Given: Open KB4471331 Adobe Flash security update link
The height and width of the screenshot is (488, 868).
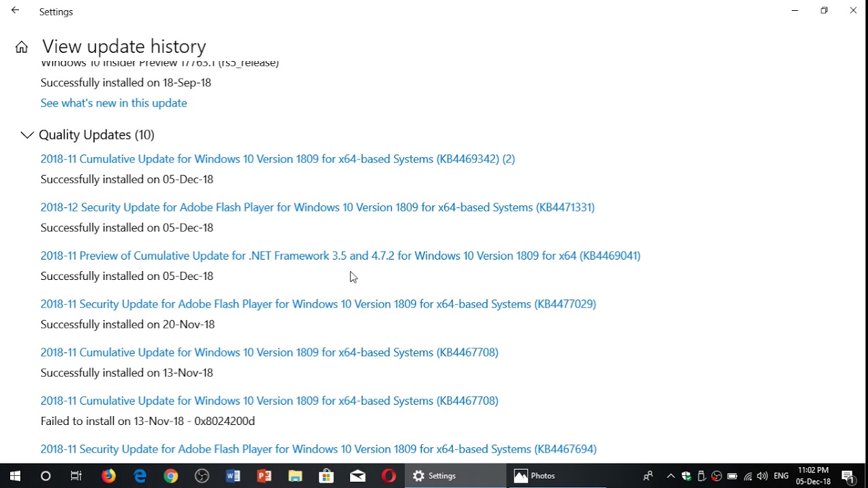Looking at the screenshot, I should click(x=317, y=207).
